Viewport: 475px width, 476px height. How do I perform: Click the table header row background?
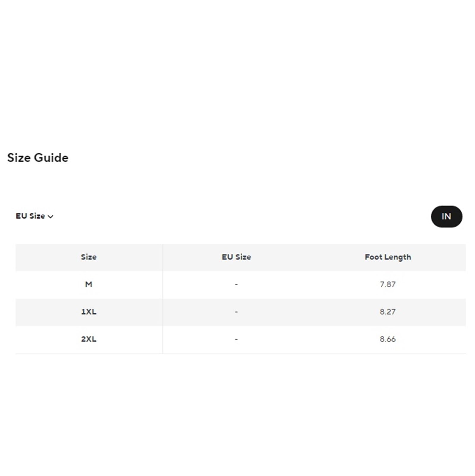click(241, 257)
